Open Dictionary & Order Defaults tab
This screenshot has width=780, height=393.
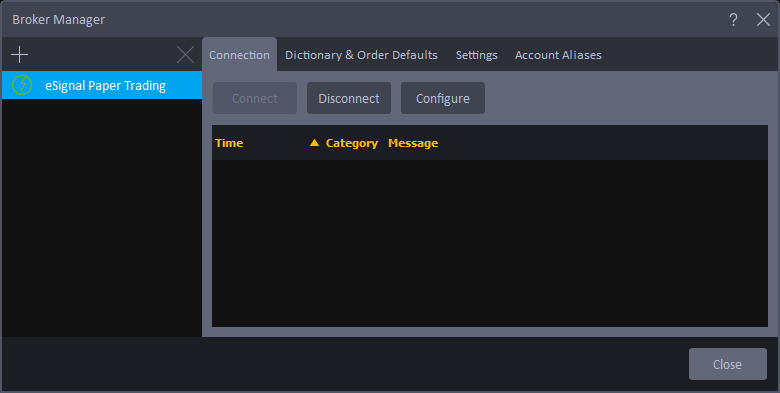361,55
